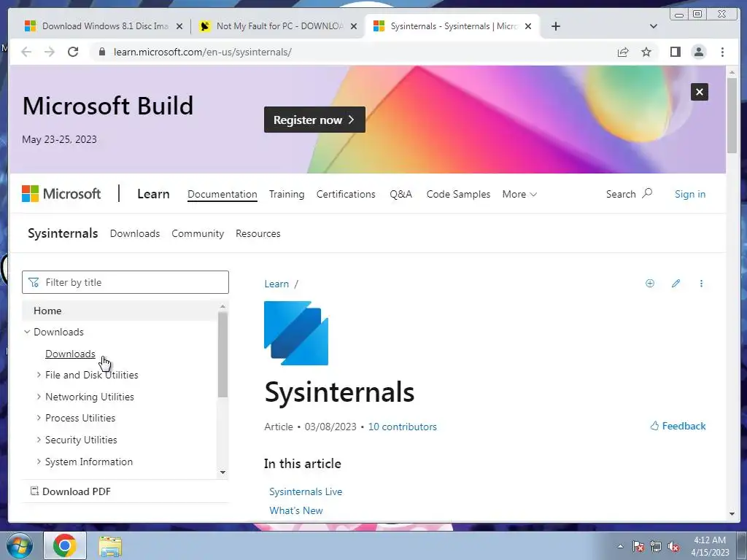The image size is (747, 560).
Task: Open the Documentation nav item
Action: click(222, 194)
